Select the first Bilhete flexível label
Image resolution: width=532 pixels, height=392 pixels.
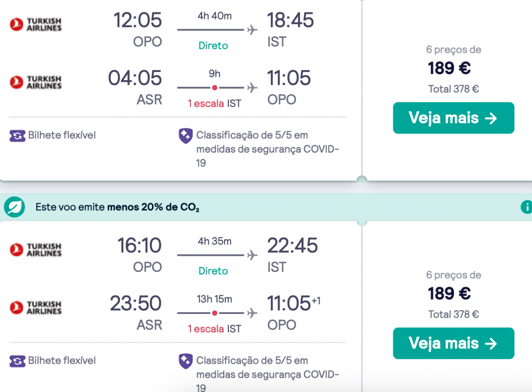(62, 135)
